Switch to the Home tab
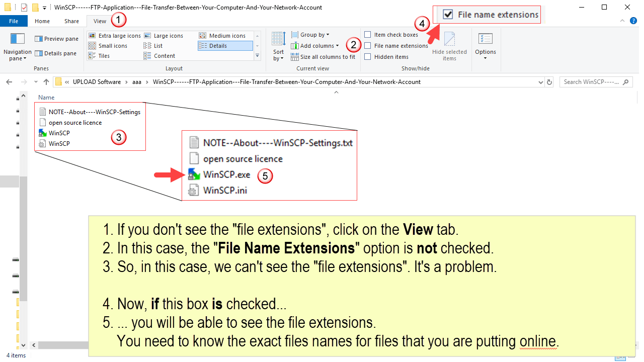The width and height of the screenshot is (644, 362). click(42, 21)
